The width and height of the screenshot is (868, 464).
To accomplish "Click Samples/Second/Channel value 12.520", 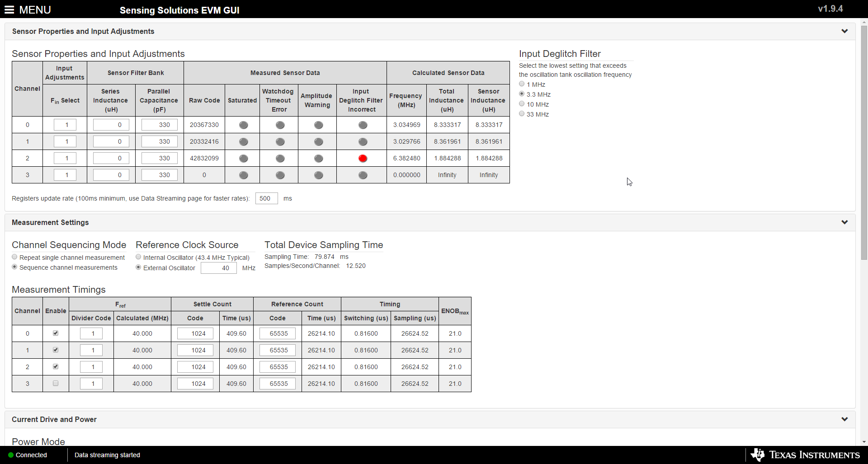I will pyautogui.click(x=356, y=266).
